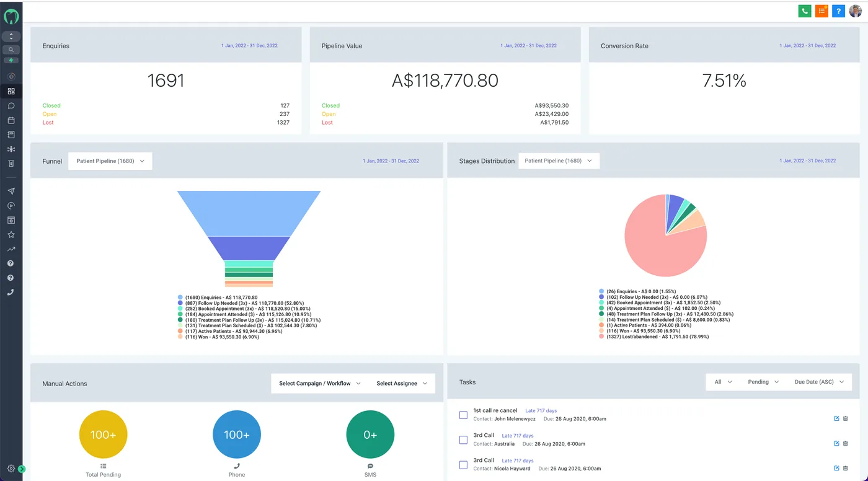
Task: Click the blue help question mark button
Action: [x=838, y=11]
